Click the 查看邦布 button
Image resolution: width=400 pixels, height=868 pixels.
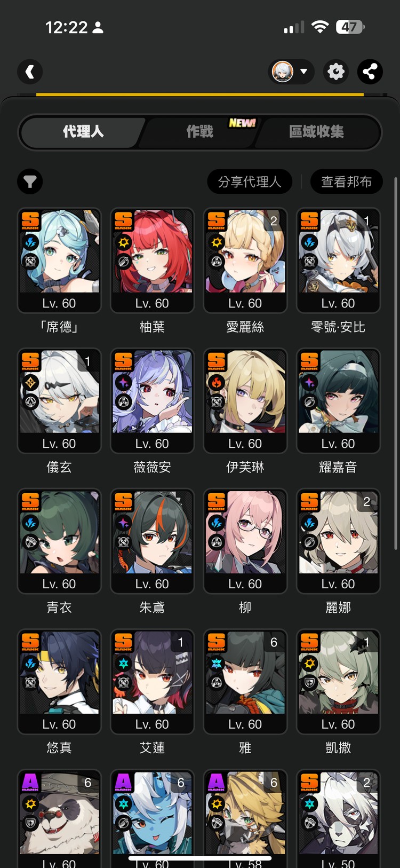[x=347, y=182]
